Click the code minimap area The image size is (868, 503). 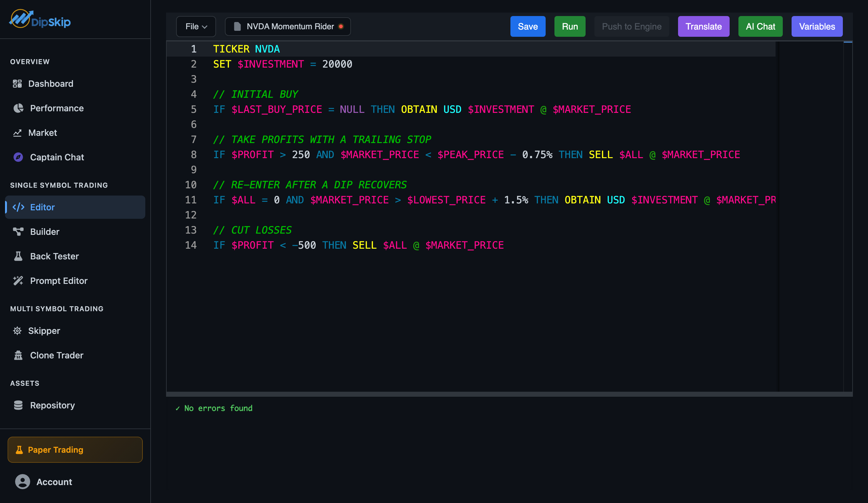(811, 216)
